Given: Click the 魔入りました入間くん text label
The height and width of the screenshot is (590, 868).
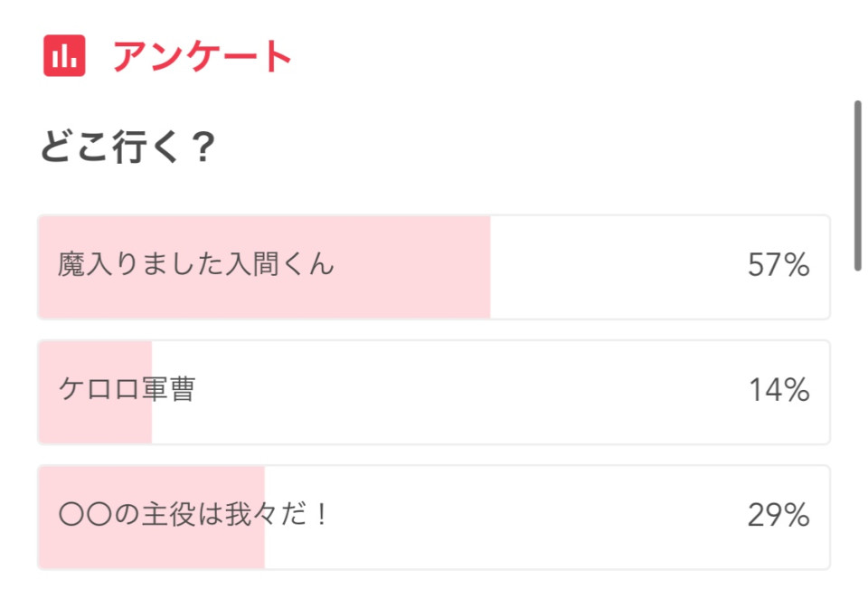Looking at the screenshot, I should pos(196,266).
